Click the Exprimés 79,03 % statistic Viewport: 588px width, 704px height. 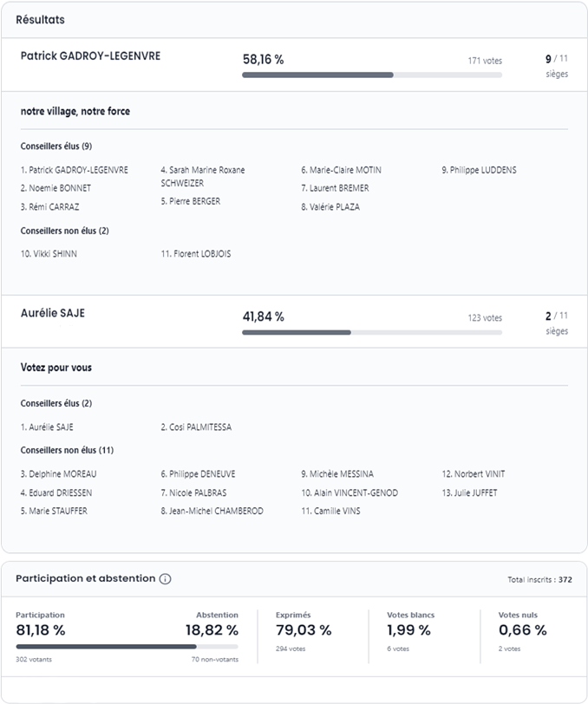[x=304, y=630]
